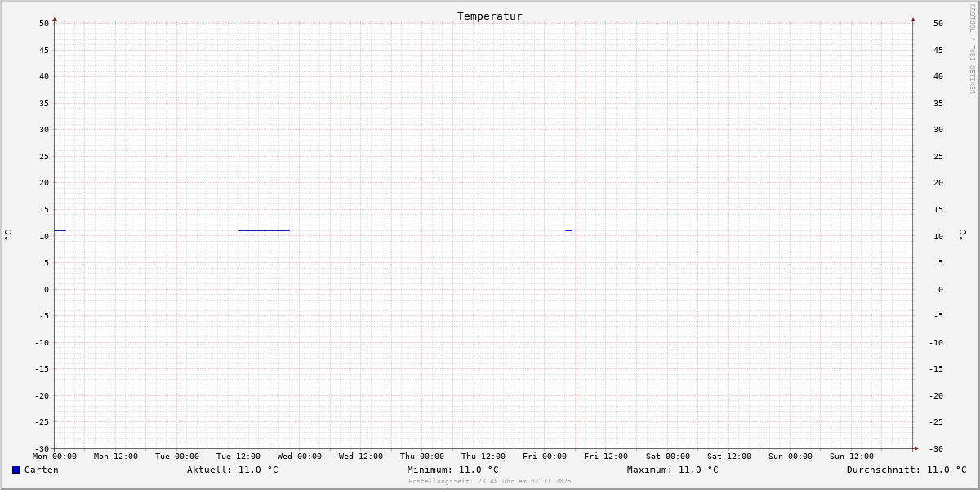The height and width of the screenshot is (490, 980).
Task: Click the arrow atop the left y-axis
Action: pyautogui.click(x=55, y=19)
